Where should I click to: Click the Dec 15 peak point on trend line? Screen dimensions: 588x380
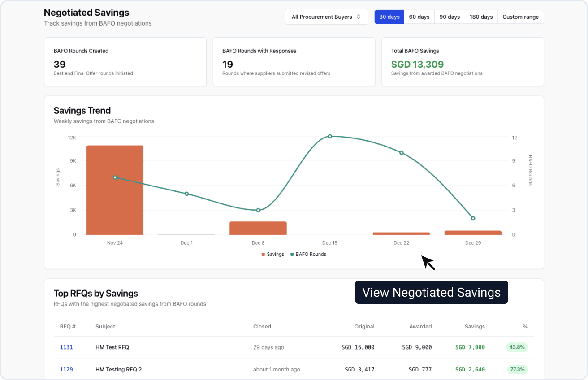click(330, 136)
